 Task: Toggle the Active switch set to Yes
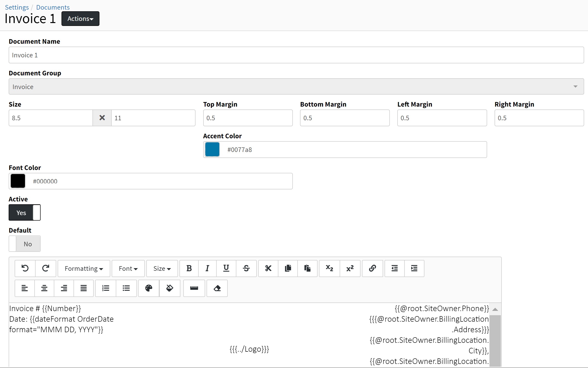pos(24,212)
